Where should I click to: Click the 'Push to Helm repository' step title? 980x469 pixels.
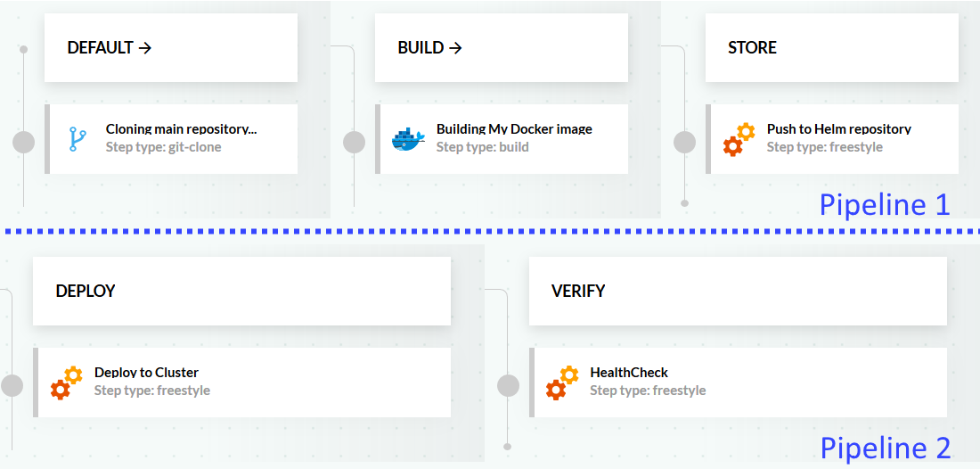(838, 129)
